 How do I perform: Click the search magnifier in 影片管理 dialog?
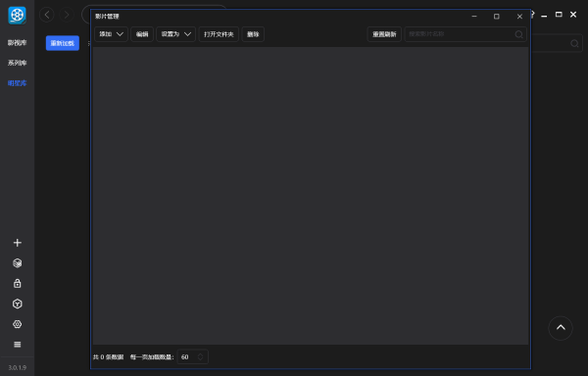(519, 34)
